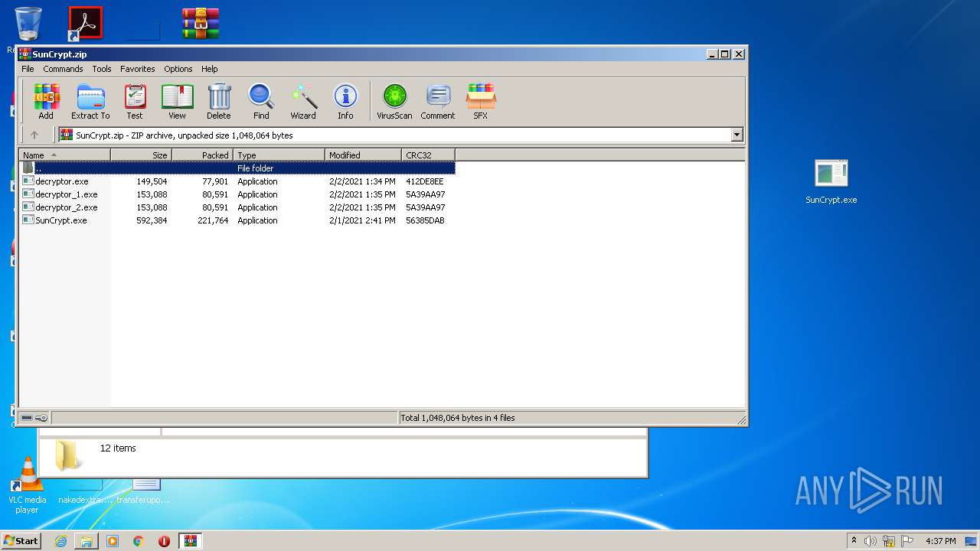The height and width of the screenshot is (551, 980).
Task: Click the Action Center flag tray icon
Action: click(x=907, y=541)
